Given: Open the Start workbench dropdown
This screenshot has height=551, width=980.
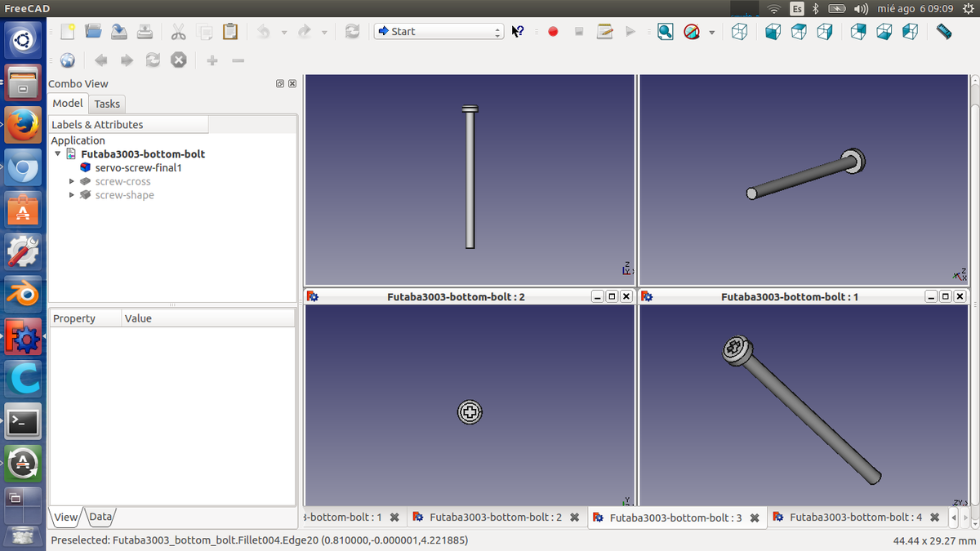Looking at the screenshot, I should pos(439,32).
